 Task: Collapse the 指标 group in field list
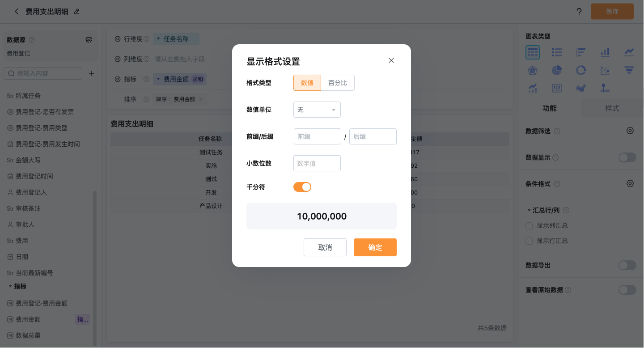10,286
